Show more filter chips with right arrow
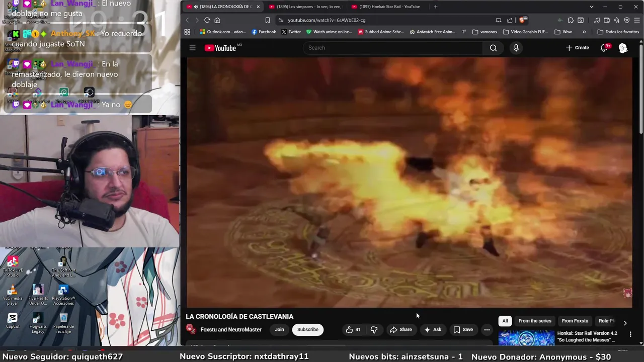The height and width of the screenshot is (362, 644). pos(625,323)
